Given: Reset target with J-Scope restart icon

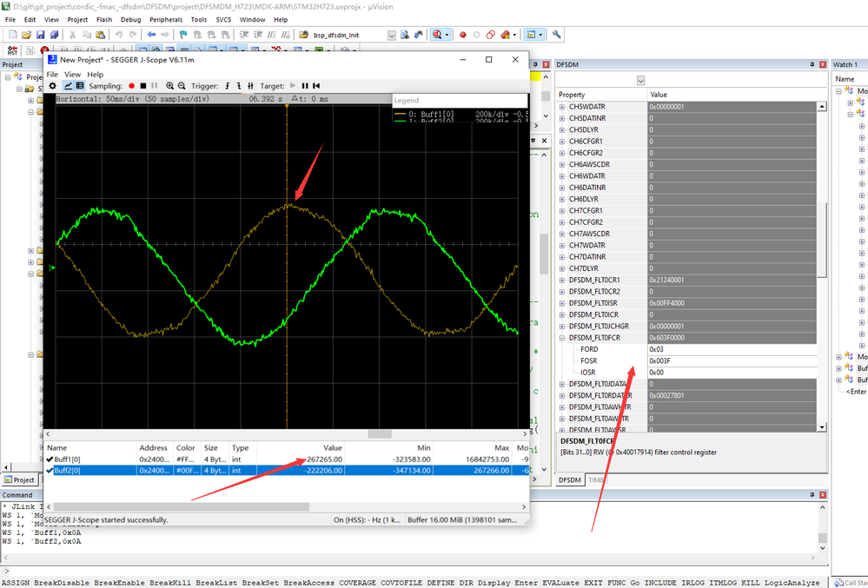Looking at the screenshot, I should pyautogui.click(x=316, y=86).
